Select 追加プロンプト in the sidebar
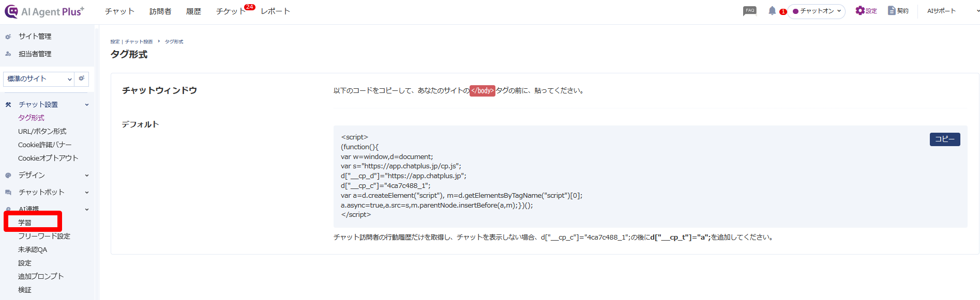The height and width of the screenshot is (300, 980). 41,276
